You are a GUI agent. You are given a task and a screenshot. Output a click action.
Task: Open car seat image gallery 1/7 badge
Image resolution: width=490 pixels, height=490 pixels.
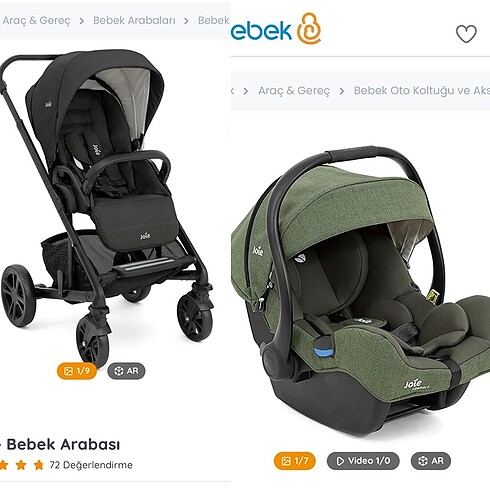point(295,461)
